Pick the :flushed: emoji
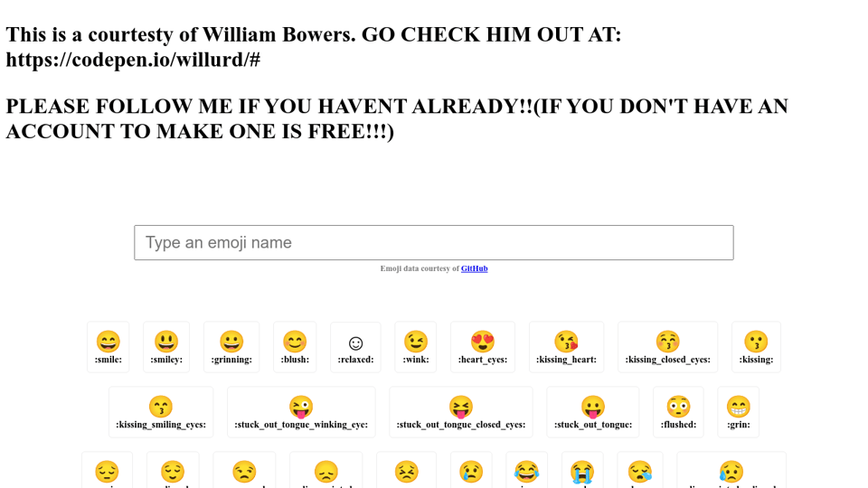 (x=678, y=412)
